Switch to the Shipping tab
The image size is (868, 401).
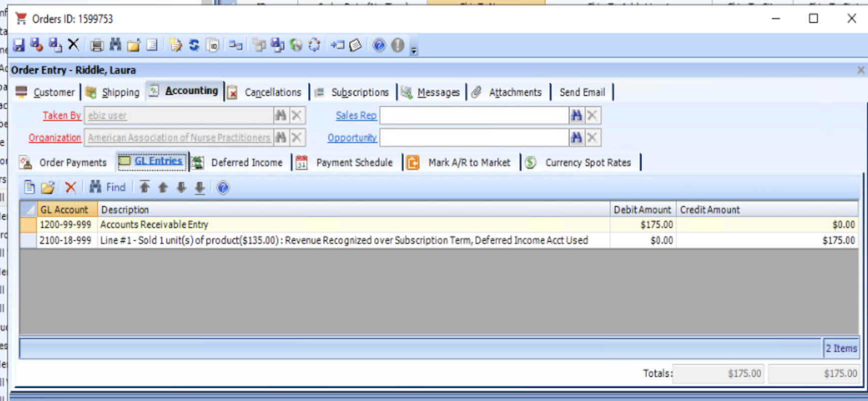pyautogui.click(x=113, y=92)
